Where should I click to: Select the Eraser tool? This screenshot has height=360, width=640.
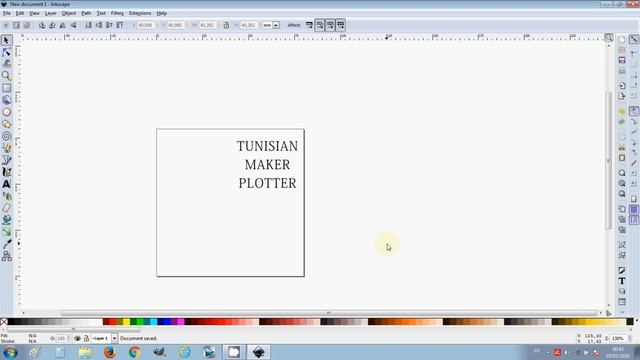(6, 208)
